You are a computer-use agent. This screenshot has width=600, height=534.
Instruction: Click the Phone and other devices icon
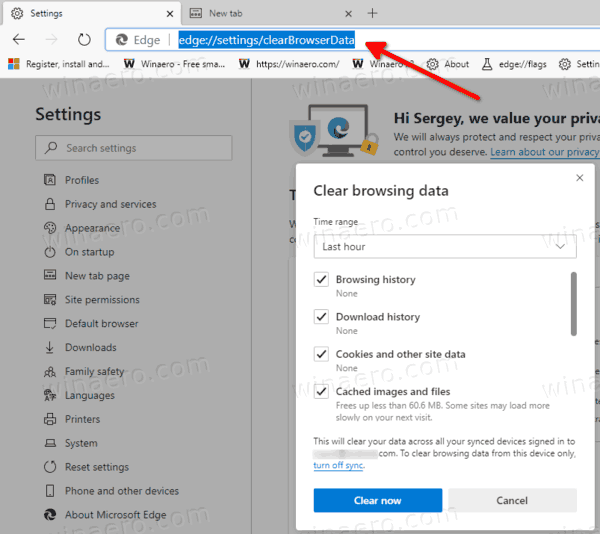pos(50,490)
